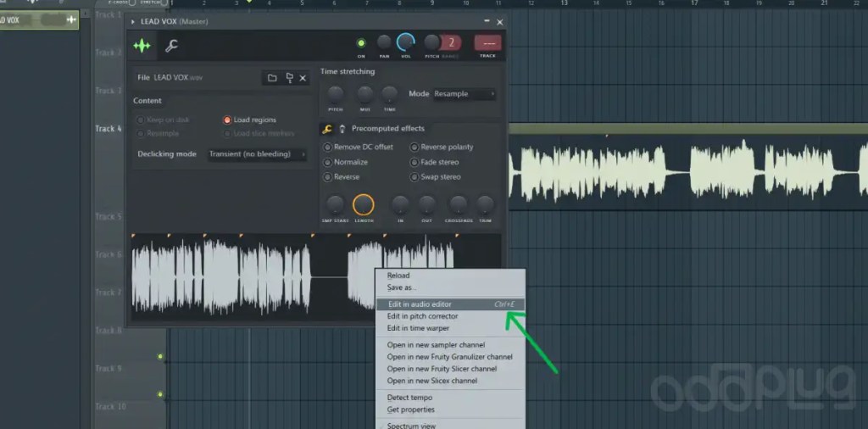Select Edit in pitch corrector
The height and width of the screenshot is (429, 868).
click(x=450, y=316)
